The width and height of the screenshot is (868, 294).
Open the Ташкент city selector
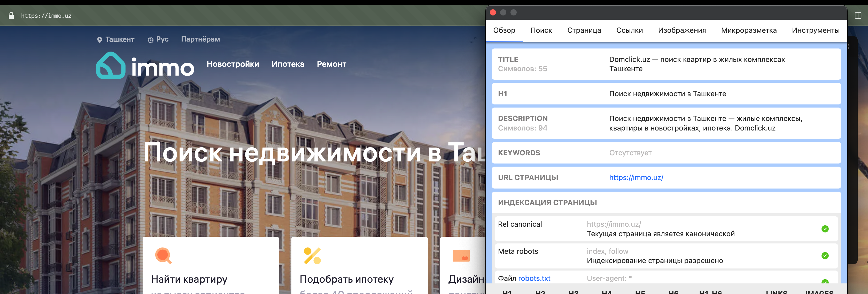pos(120,39)
